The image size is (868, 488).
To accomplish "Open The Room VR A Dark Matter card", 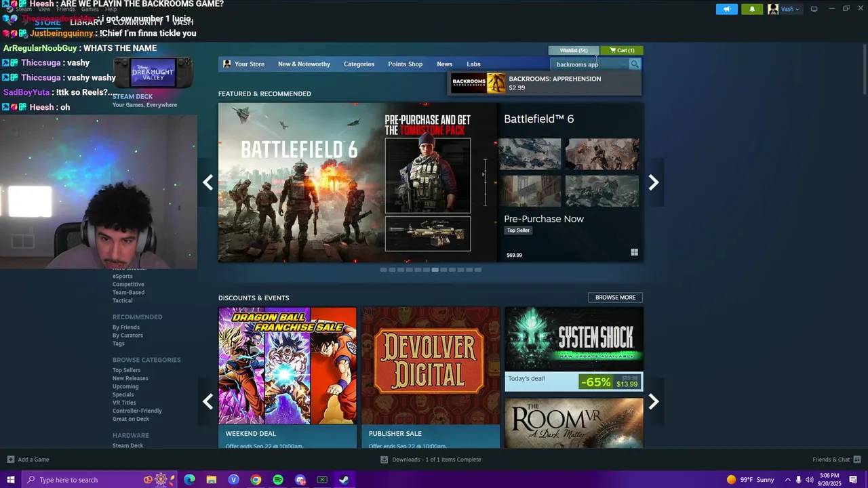I will (574, 423).
